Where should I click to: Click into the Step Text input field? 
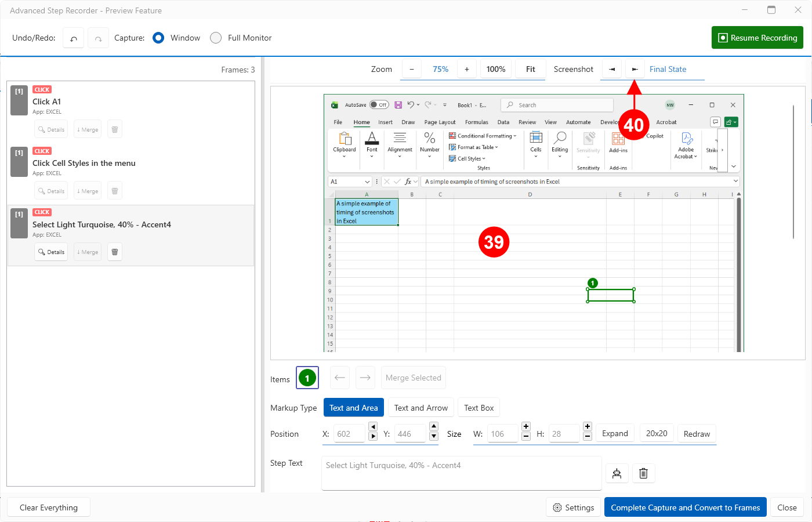coord(461,473)
